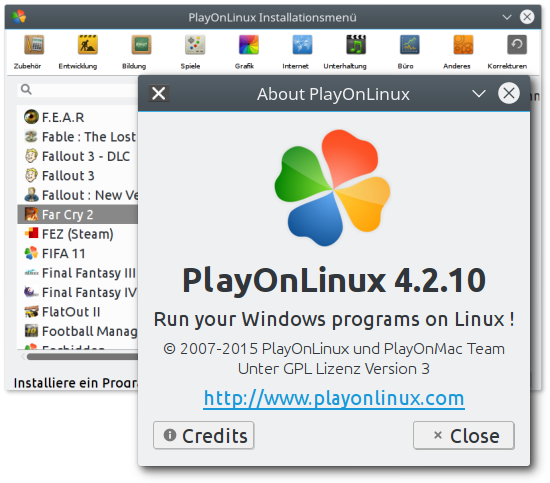The image size is (550, 483).
Task: Select the Football Manager entry
Action: coord(77,331)
